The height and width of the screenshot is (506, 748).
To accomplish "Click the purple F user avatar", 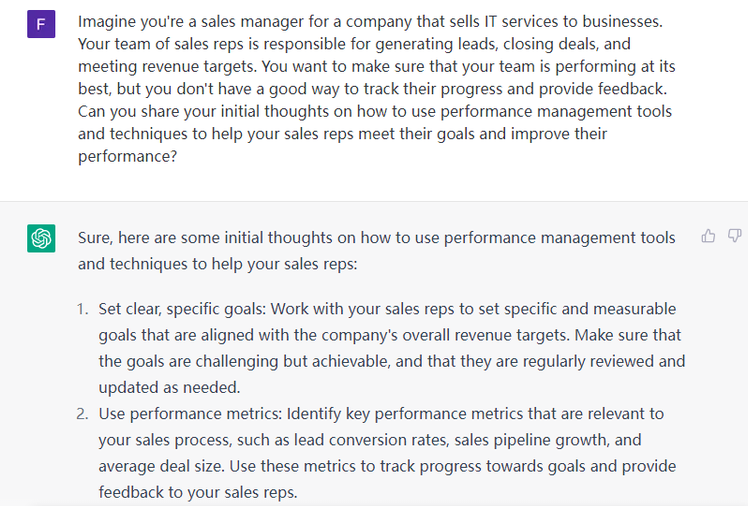I will [x=41, y=25].
